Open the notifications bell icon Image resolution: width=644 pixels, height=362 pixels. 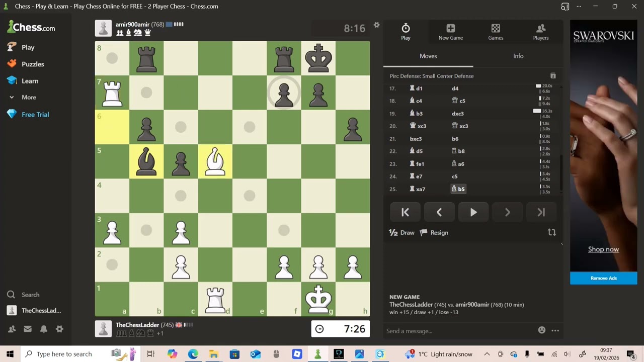click(x=44, y=329)
